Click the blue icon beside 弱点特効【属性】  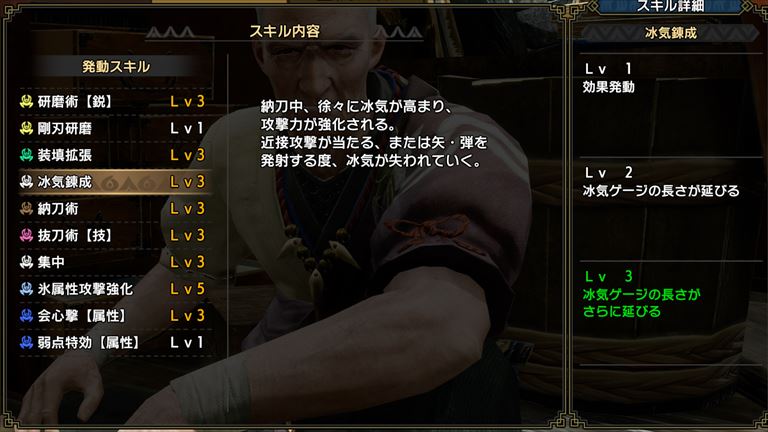tap(26, 342)
